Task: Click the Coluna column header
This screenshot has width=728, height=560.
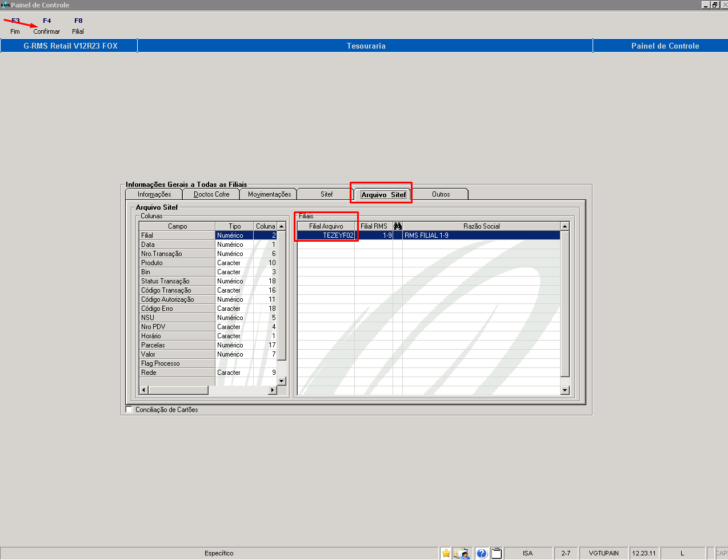Action: point(265,226)
